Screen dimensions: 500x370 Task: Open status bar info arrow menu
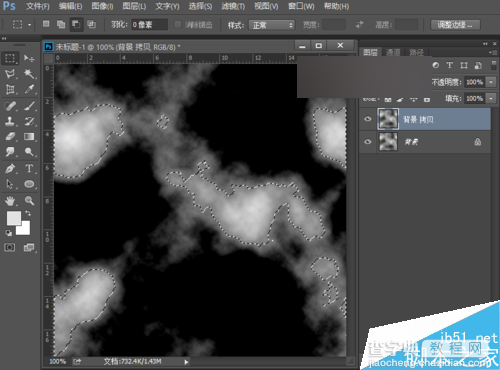pyautogui.click(x=186, y=362)
